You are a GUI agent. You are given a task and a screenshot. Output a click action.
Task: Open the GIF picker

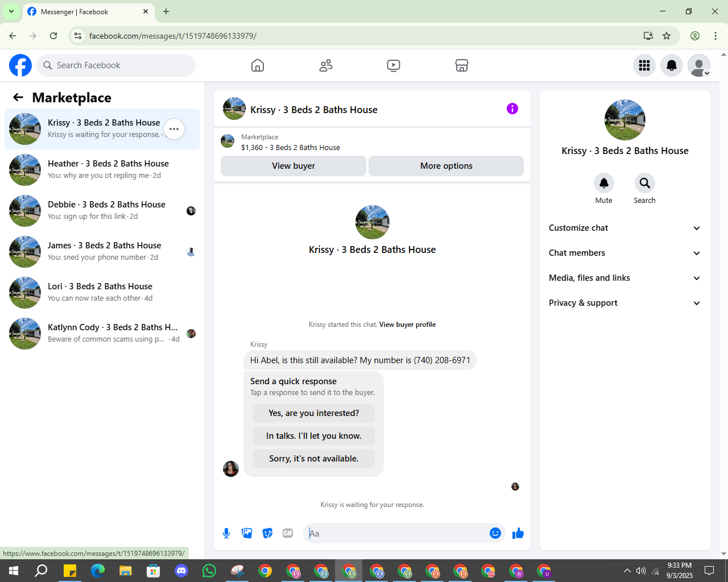tap(288, 533)
